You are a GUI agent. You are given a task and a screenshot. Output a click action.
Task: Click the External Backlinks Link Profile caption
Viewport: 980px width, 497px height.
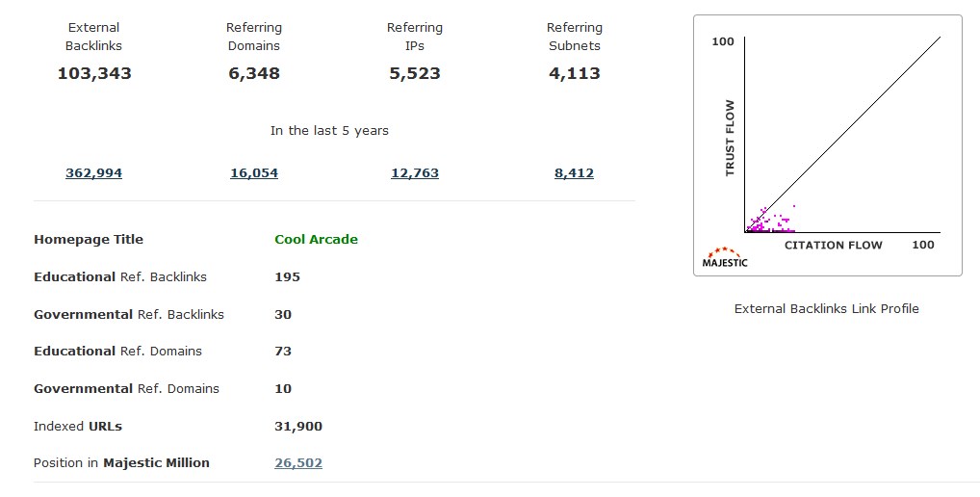point(826,309)
